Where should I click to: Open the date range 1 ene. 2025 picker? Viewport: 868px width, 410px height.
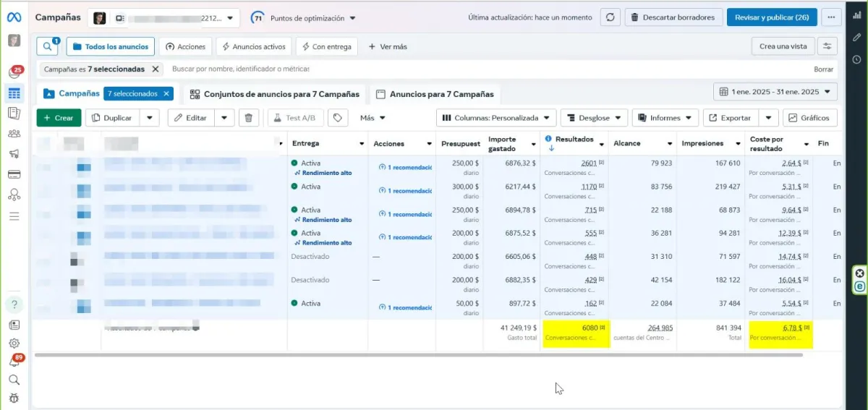pyautogui.click(x=775, y=92)
